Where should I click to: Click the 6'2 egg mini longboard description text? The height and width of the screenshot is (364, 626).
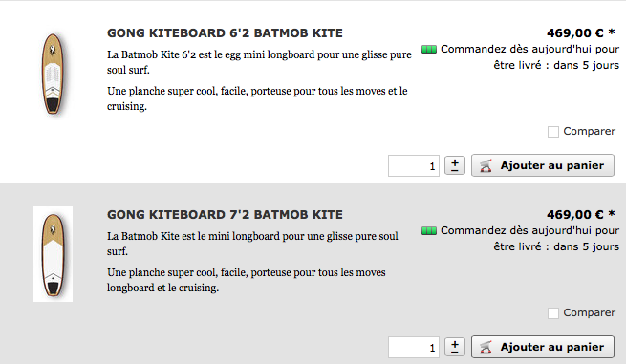[259, 62]
